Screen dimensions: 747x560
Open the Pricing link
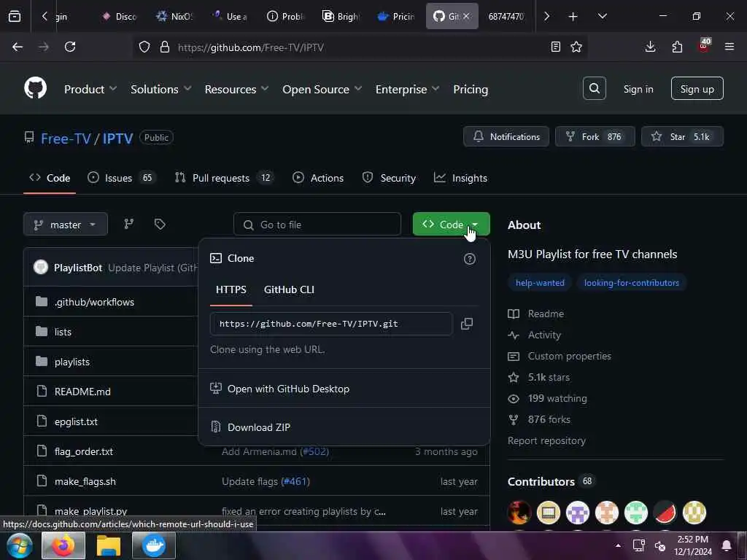point(471,89)
